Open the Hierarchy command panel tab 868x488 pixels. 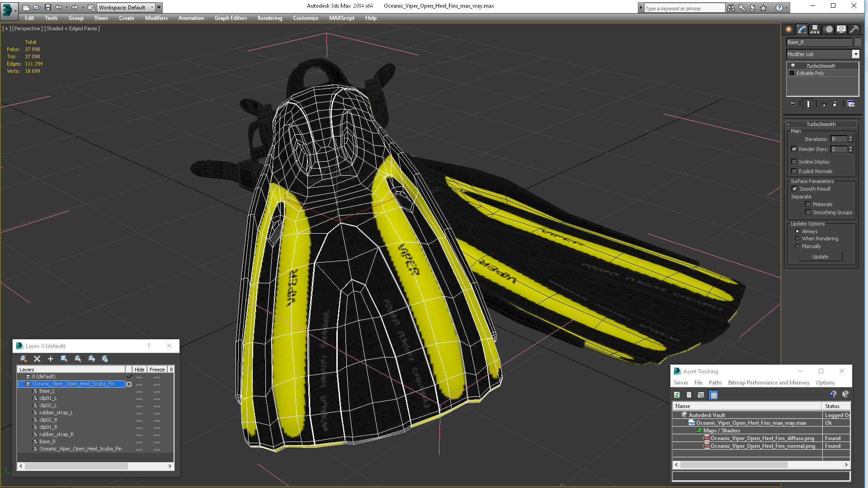coord(815,29)
